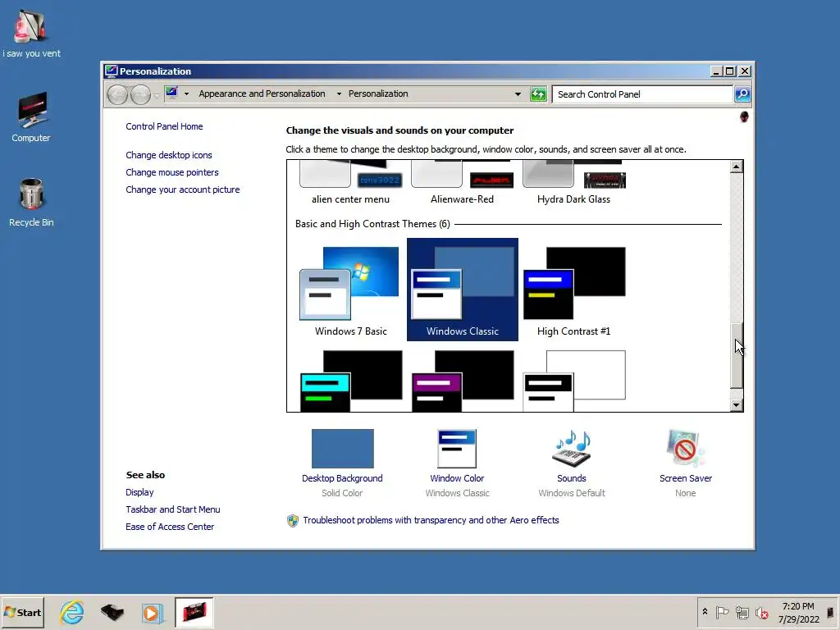
Task: Open the Start menu
Action: 22,612
